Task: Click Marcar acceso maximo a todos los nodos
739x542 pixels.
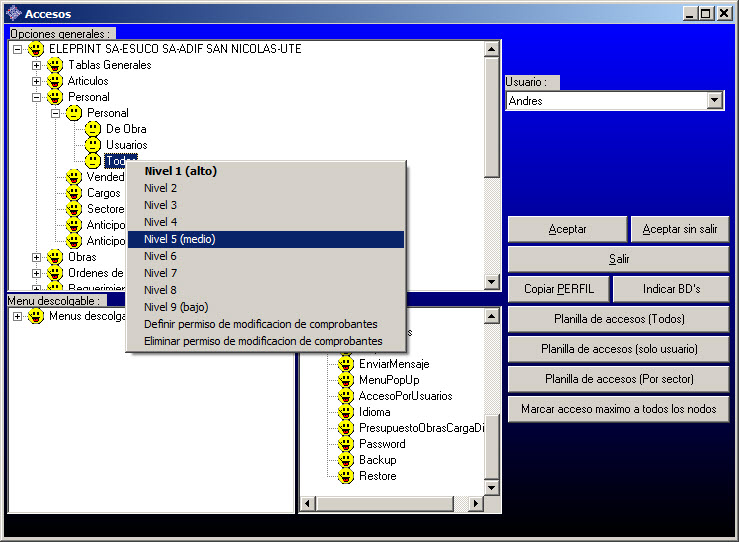Action: pos(618,409)
